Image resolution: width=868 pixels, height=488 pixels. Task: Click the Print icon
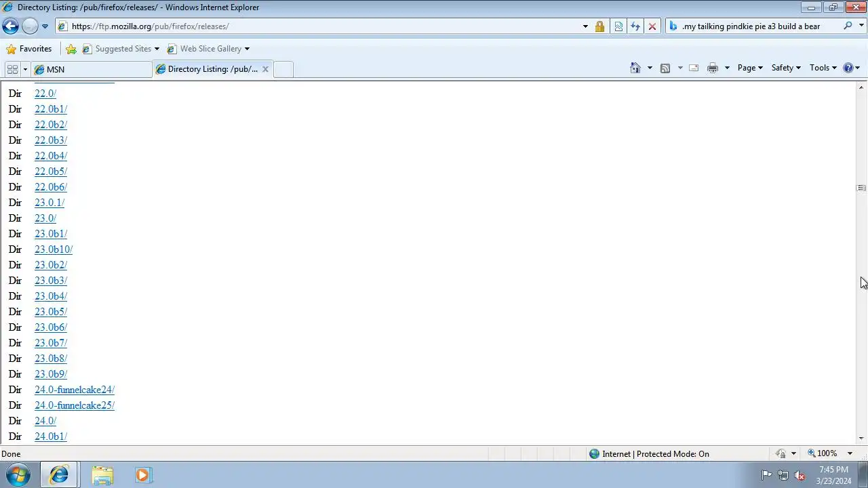click(713, 68)
